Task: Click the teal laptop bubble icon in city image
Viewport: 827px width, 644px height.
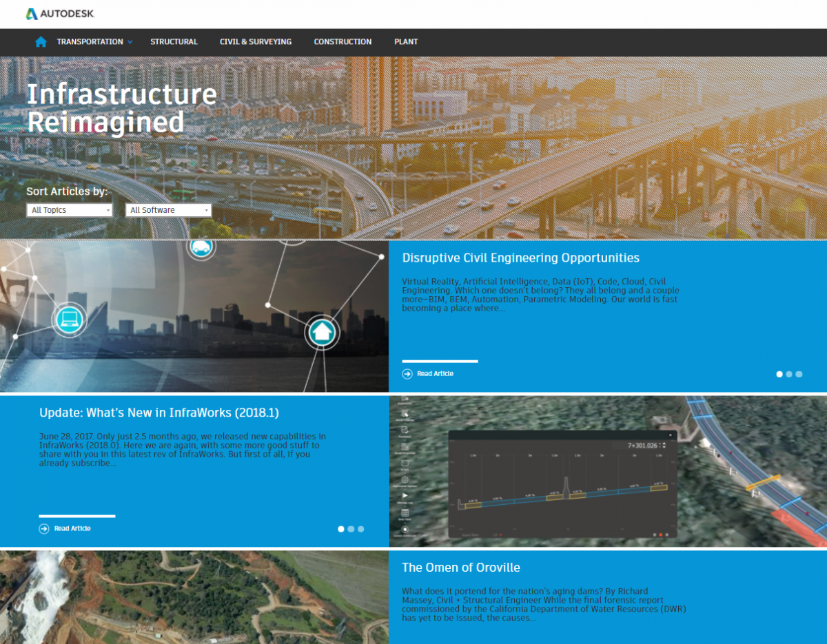Action: (x=71, y=319)
